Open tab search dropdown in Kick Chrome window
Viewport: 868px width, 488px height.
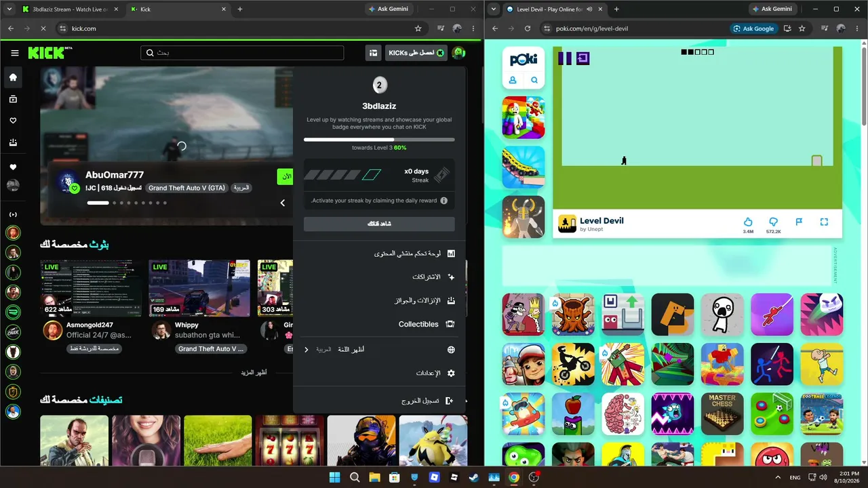tap(9, 9)
